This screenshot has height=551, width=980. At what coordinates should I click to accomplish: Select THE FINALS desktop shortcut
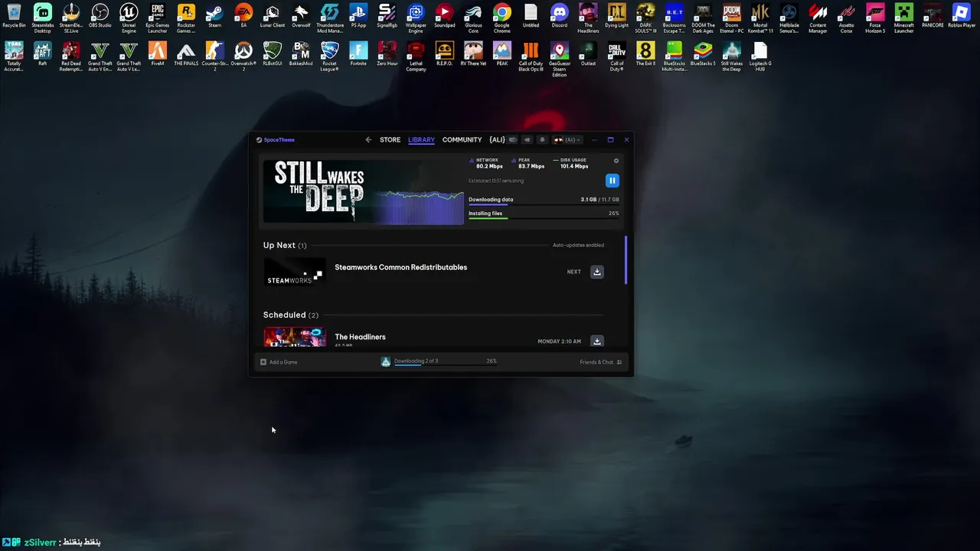click(x=186, y=55)
